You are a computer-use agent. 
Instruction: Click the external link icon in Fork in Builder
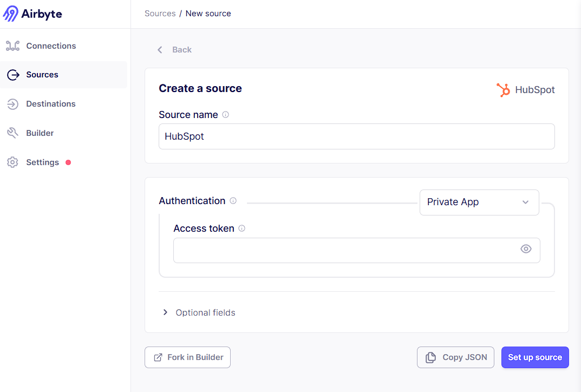click(x=158, y=357)
